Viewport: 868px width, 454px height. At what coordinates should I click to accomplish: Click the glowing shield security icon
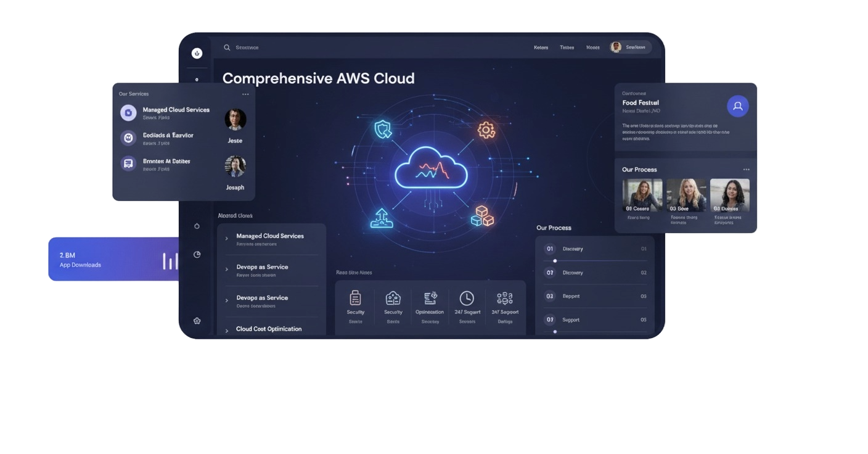383,130
